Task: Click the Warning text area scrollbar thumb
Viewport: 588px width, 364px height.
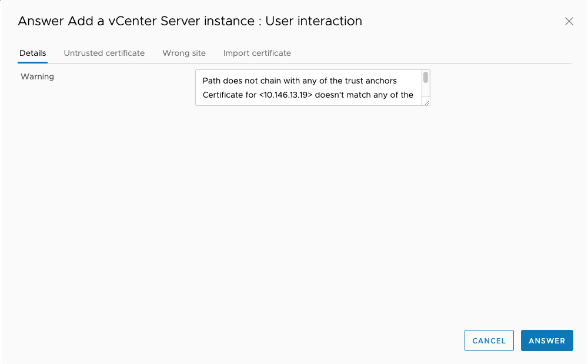Action: pos(426,78)
